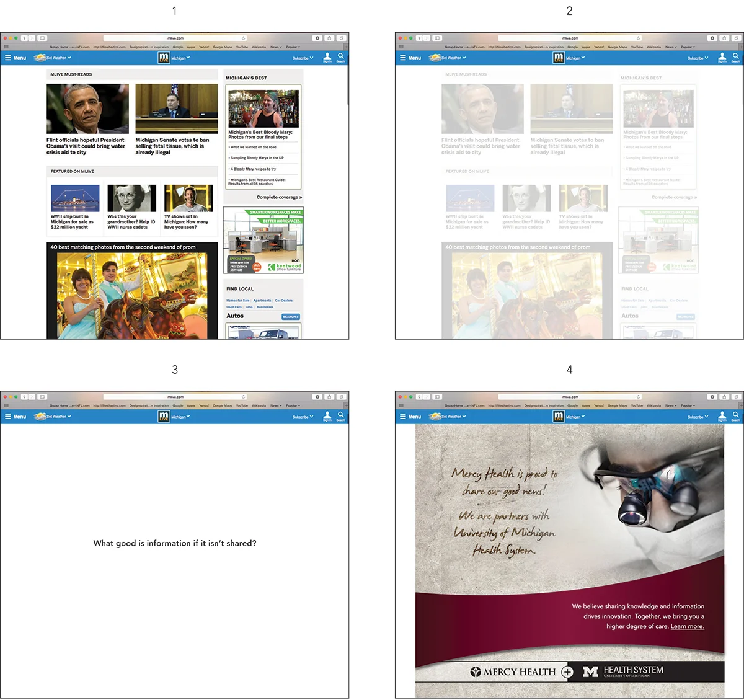
Task: Click the show-all-tabs icon in screenshot 1
Action: tap(341, 38)
